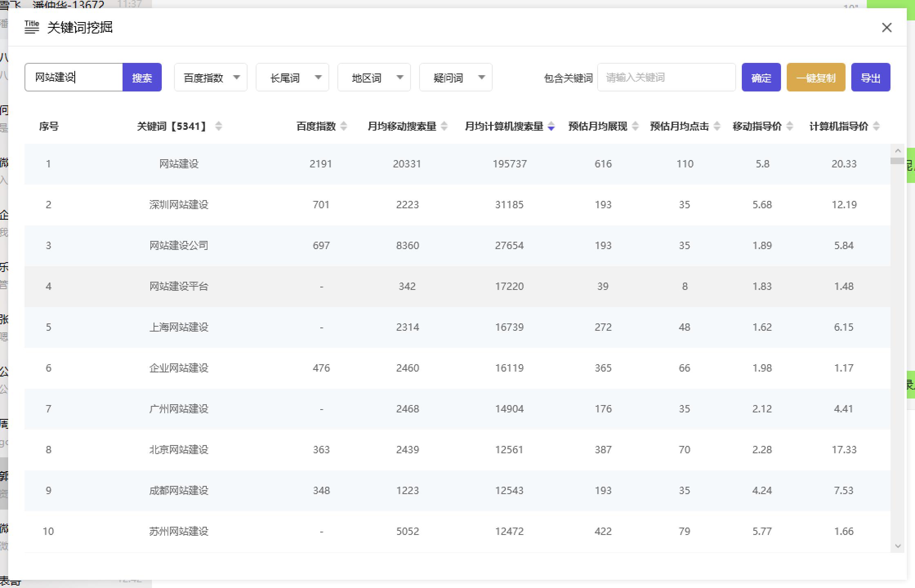Click the scrollbar down arrow
The height and width of the screenshot is (588, 915).
point(898,546)
